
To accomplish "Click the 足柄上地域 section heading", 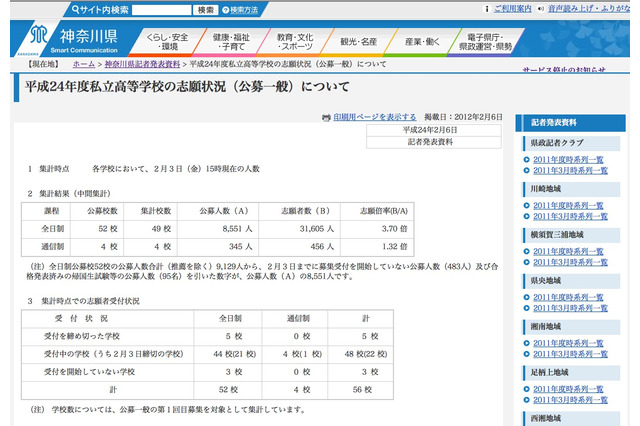I will pos(572,373).
